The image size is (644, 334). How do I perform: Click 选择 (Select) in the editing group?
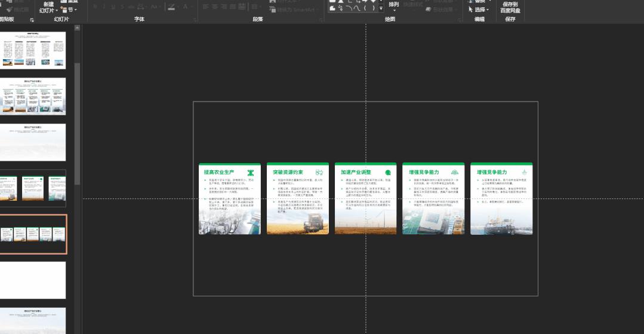[479, 10]
